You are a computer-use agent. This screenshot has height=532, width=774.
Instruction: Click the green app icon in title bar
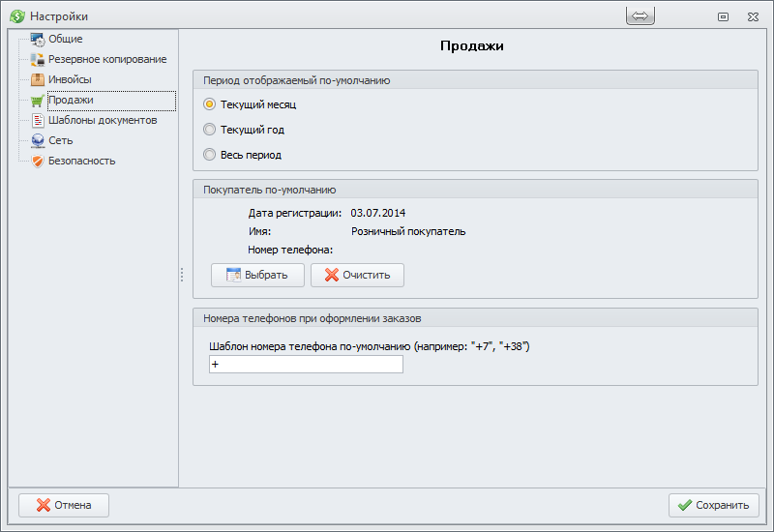point(16,16)
